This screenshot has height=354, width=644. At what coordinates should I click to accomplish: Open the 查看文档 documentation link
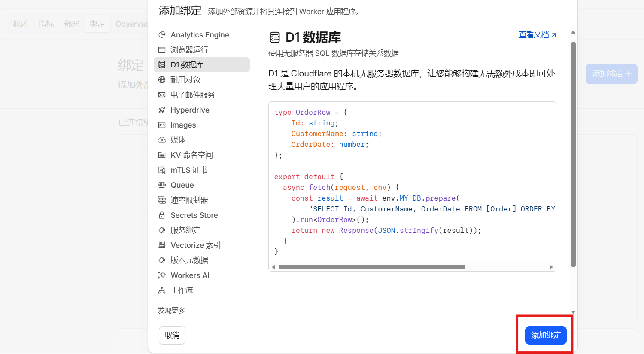point(538,35)
